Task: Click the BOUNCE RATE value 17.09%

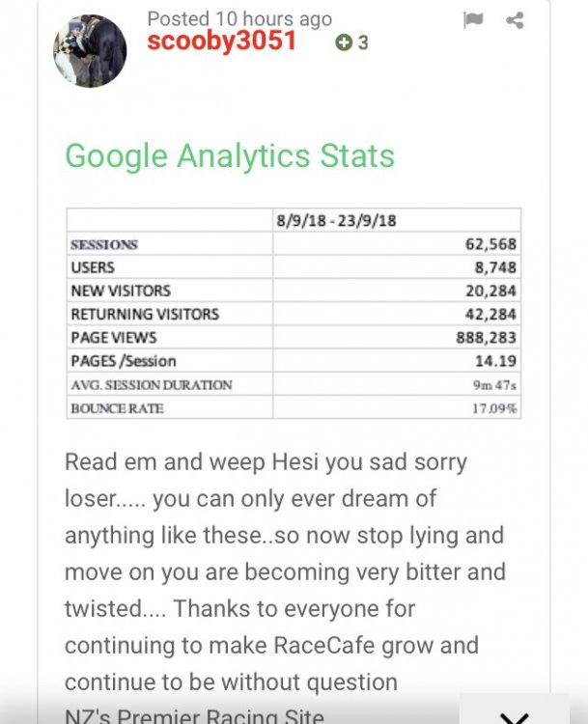Action: tap(492, 408)
